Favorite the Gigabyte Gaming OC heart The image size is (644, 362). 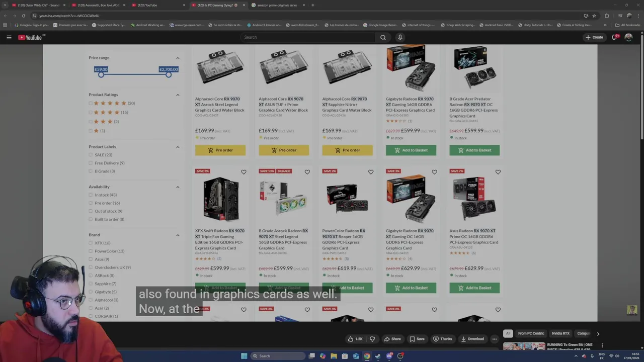pyautogui.click(x=434, y=172)
